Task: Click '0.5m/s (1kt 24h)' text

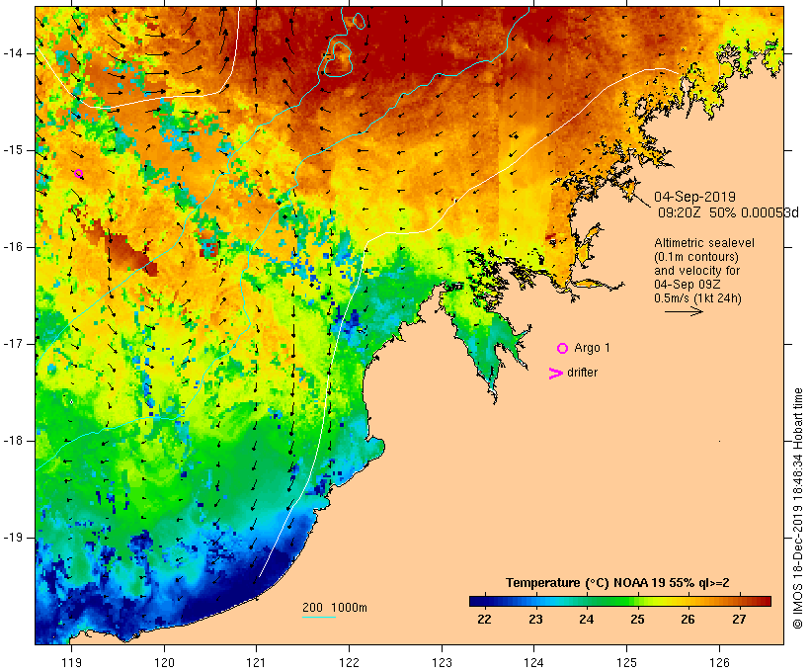Action: tap(698, 298)
